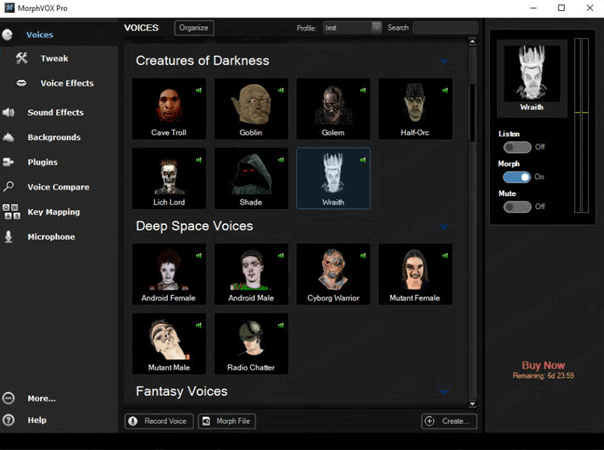Select the Cave Troll voice
Image resolution: width=604 pixels, height=450 pixels.
[169, 109]
